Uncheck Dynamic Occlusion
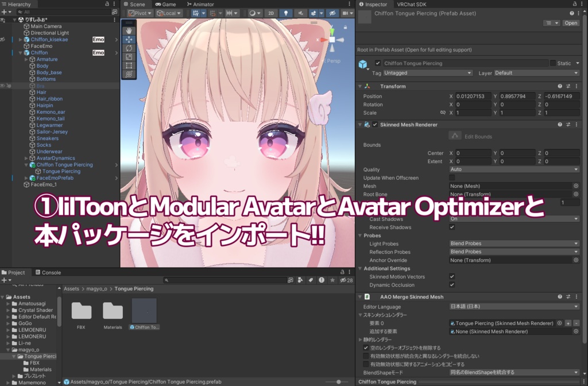The width and height of the screenshot is (588, 386). pyautogui.click(x=452, y=285)
